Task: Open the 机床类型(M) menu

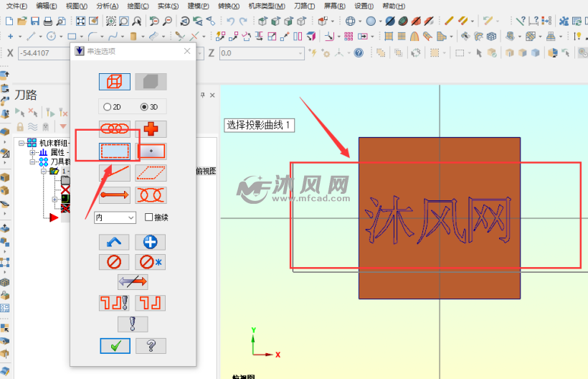Action: (267, 6)
